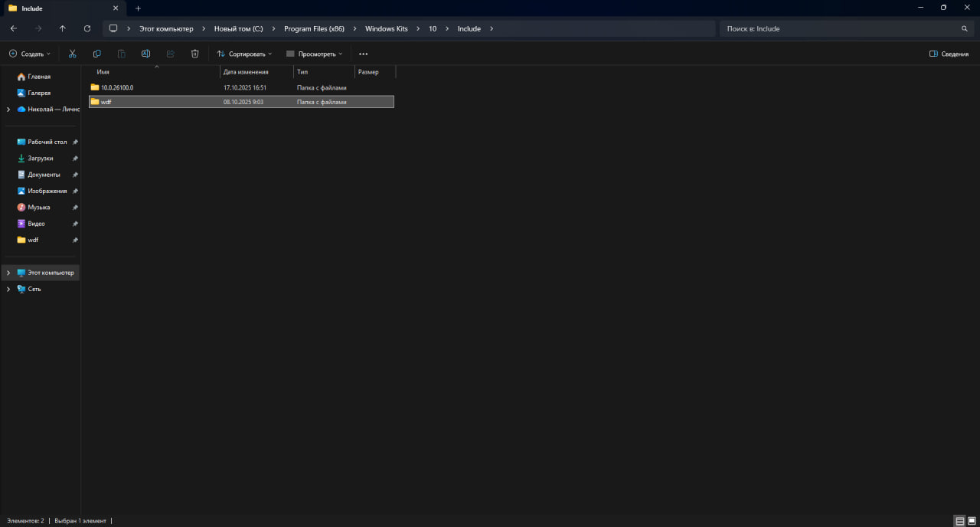The image size is (980, 527).
Task: Navigate to the 10 breadcrumb
Action: tap(433, 28)
